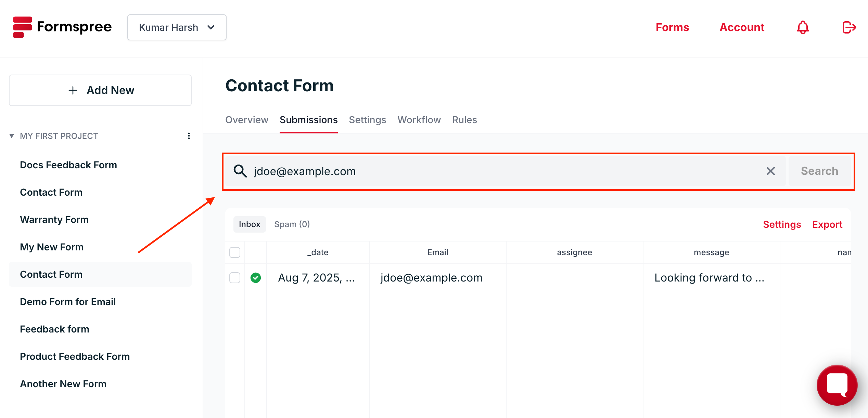This screenshot has height=418, width=868.
Task: Clear the search field with X
Action: (770, 171)
